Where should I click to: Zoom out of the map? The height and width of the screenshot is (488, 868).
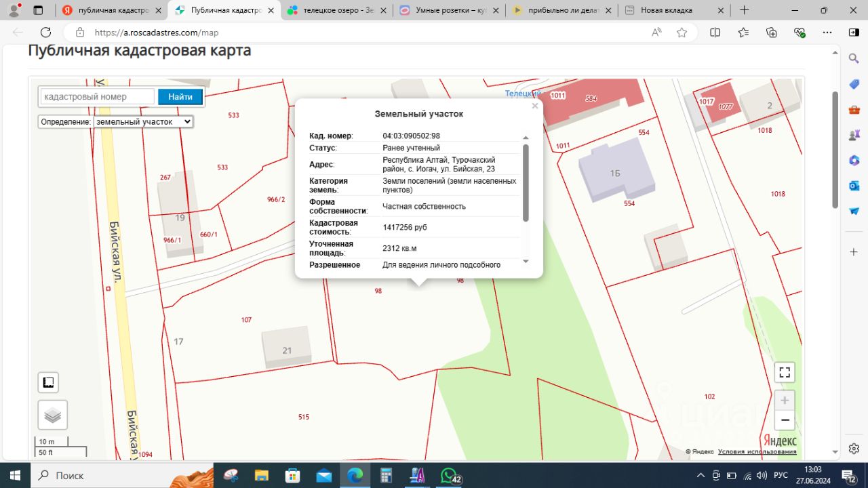point(785,421)
